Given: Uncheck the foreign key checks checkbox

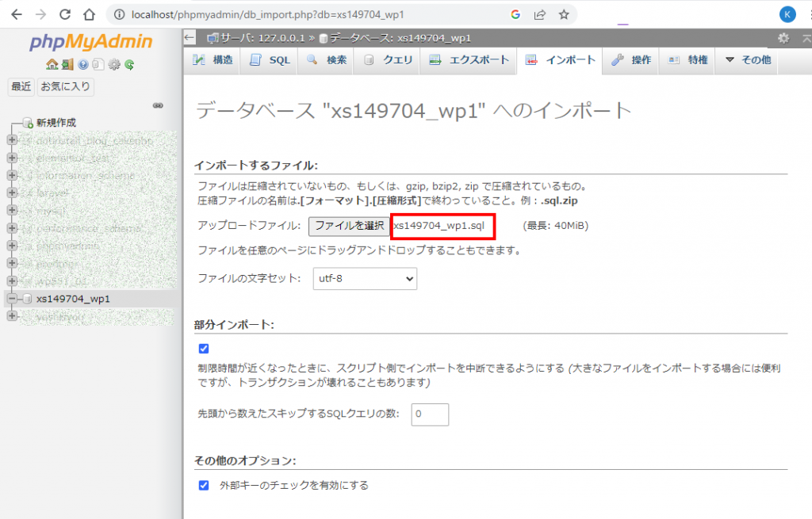Looking at the screenshot, I should 204,485.
